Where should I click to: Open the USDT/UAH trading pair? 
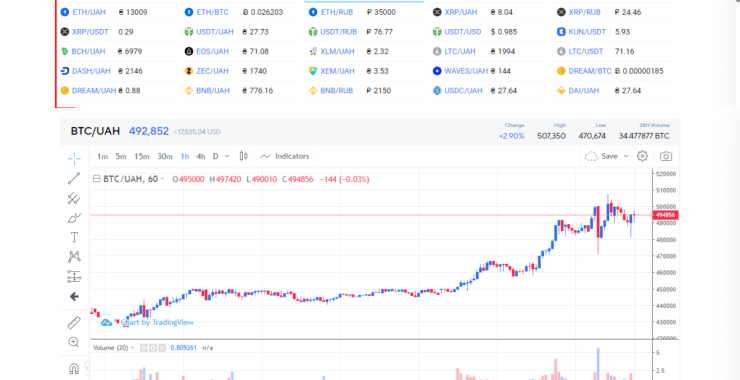pos(215,32)
